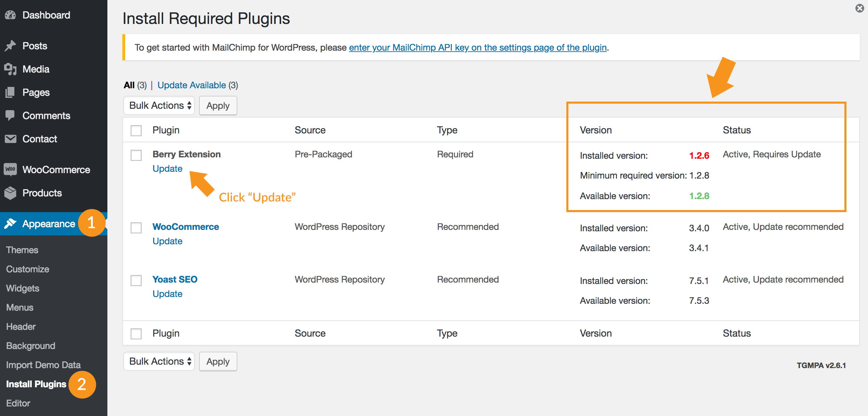Open the top Bulk Actions dropdown

click(159, 106)
